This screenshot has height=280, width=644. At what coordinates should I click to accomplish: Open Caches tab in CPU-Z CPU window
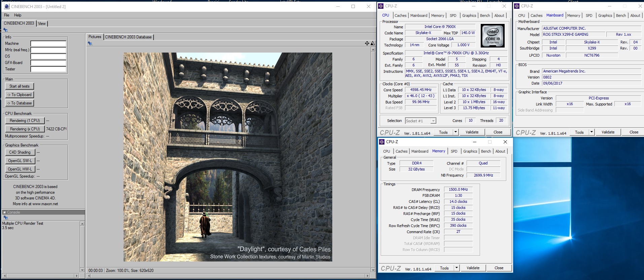[x=401, y=15]
